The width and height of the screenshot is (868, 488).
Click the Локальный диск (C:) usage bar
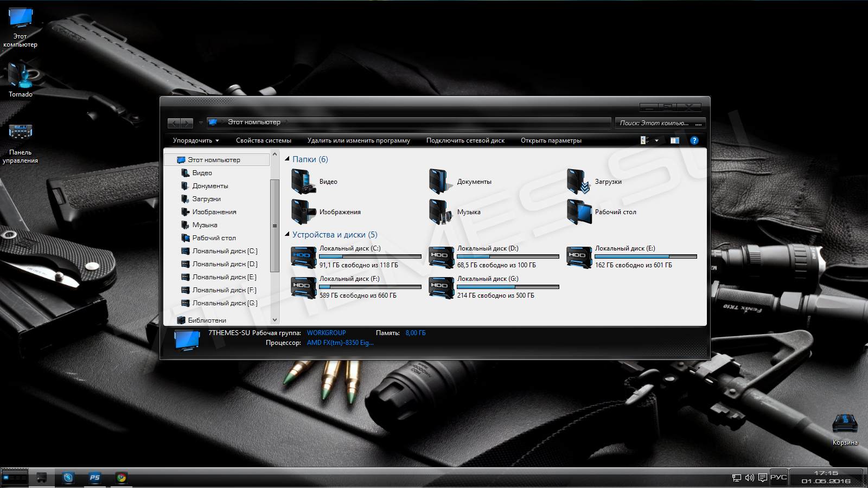coord(371,256)
